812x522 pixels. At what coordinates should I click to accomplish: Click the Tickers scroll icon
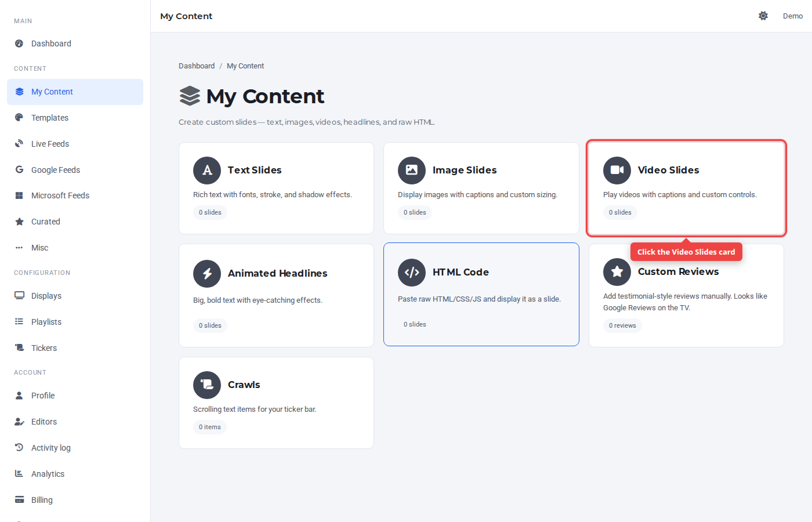coord(19,347)
